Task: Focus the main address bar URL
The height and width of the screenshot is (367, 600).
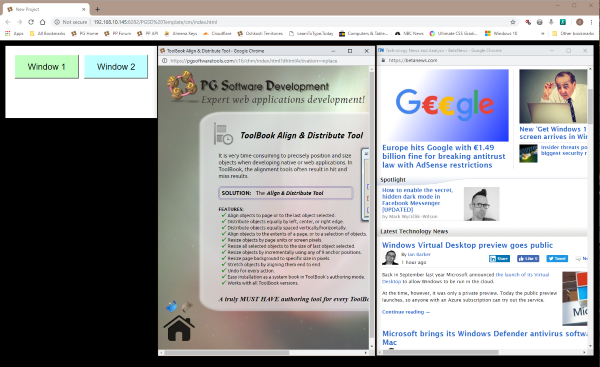Action: pyautogui.click(x=155, y=22)
